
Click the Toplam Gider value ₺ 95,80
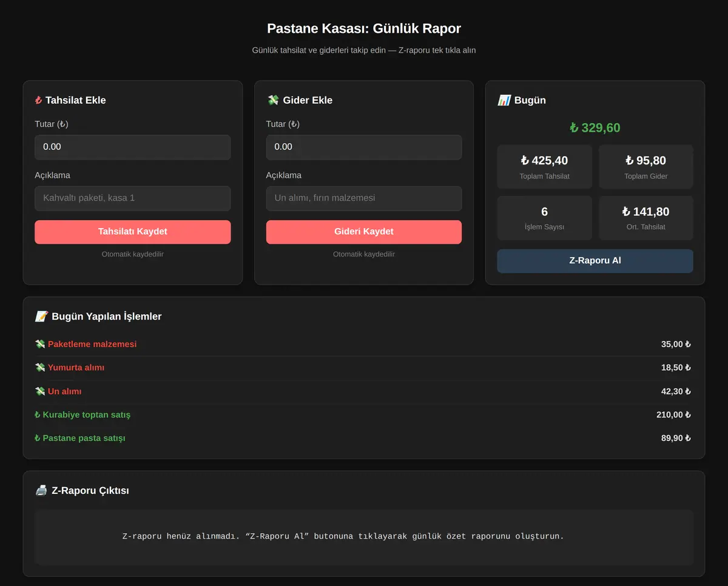646,161
